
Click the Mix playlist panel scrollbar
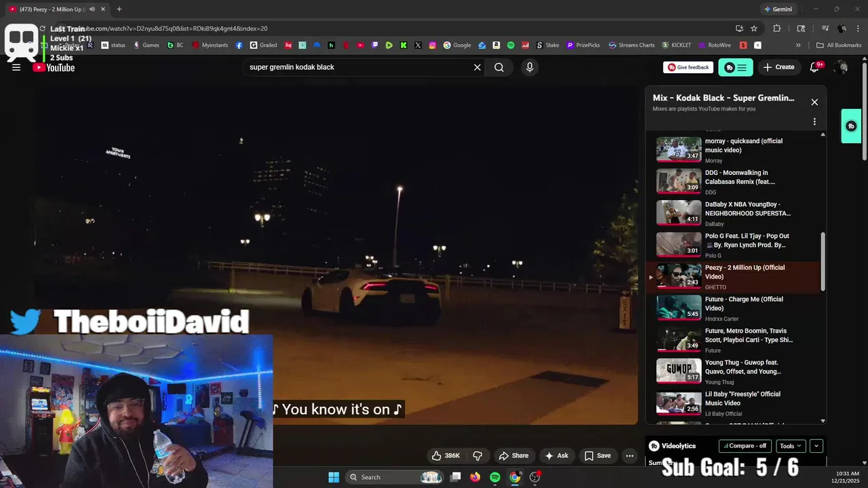[823, 262]
